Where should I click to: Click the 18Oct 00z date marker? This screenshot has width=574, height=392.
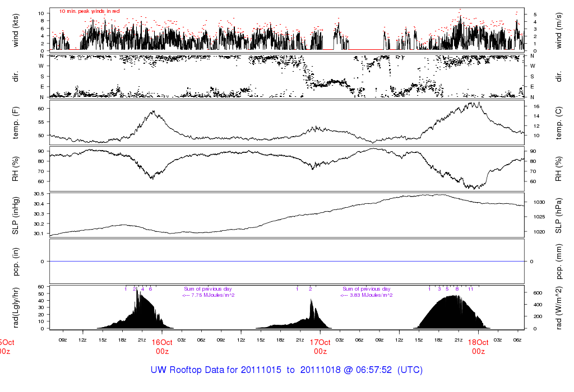[x=478, y=347]
